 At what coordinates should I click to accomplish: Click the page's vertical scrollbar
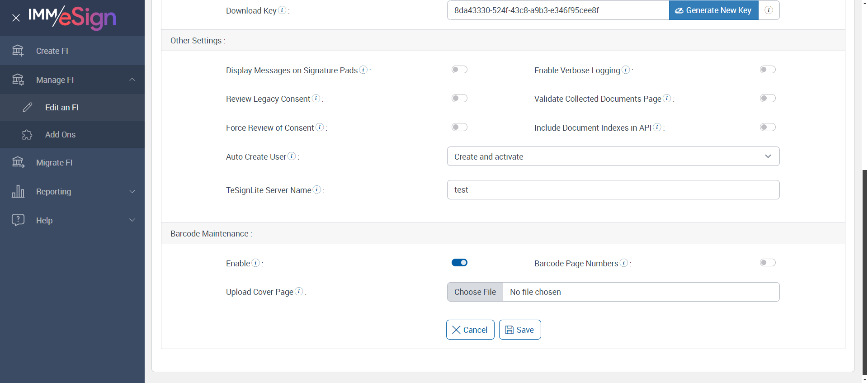pos(864,271)
